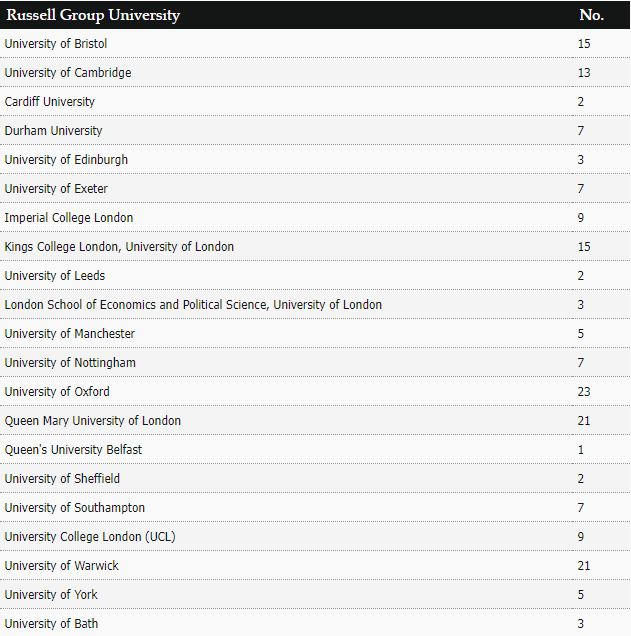Click the value 2 in the Sheffield row
The image size is (631, 636).
581,479
